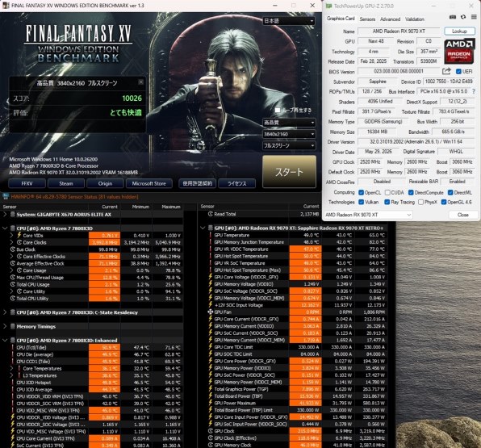Click the Total Board Power (TBP) bolt icon
The height and width of the screenshot is (448, 481).
click(211, 396)
